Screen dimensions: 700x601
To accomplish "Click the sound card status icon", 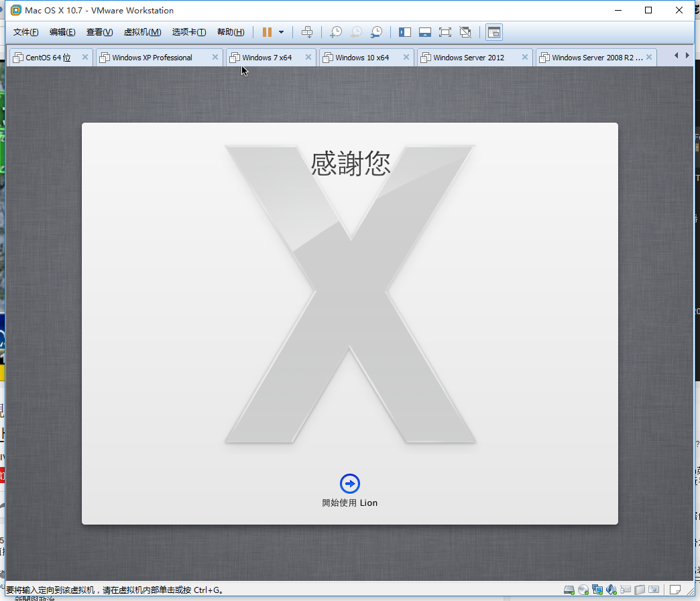I will click(611, 590).
